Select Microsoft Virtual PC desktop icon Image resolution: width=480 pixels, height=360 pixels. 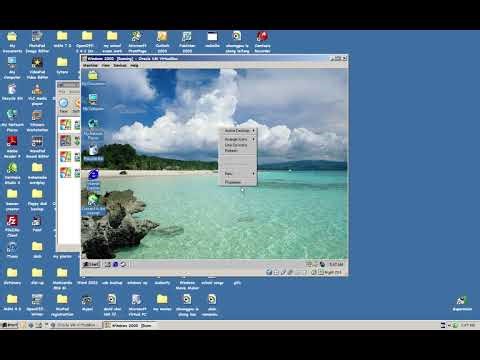137,305
